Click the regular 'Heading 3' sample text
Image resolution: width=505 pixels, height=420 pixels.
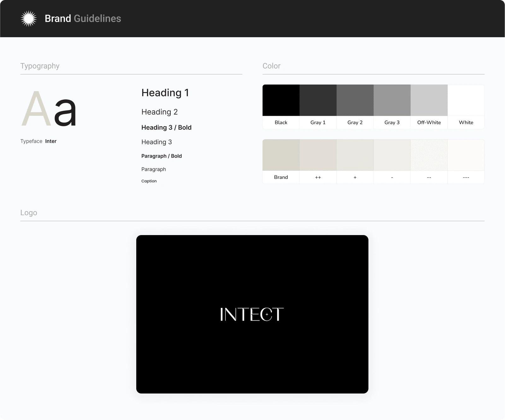(x=157, y=142)
